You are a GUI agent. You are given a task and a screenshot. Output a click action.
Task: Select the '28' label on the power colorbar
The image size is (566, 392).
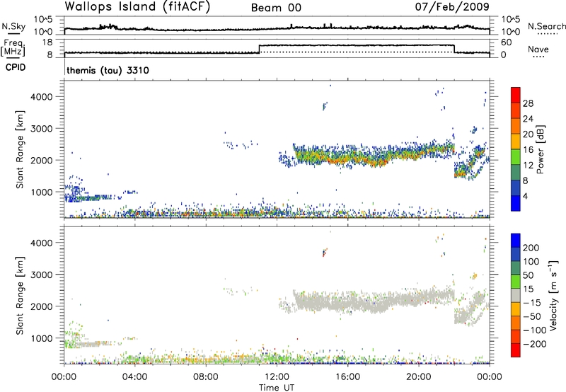click(528, 103)
